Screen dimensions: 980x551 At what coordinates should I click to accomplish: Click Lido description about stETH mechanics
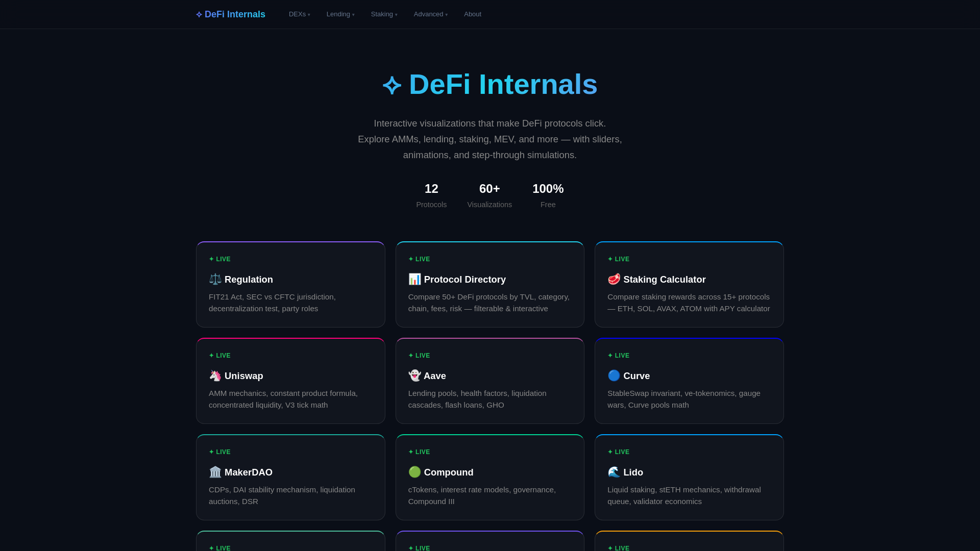(684, 495)
